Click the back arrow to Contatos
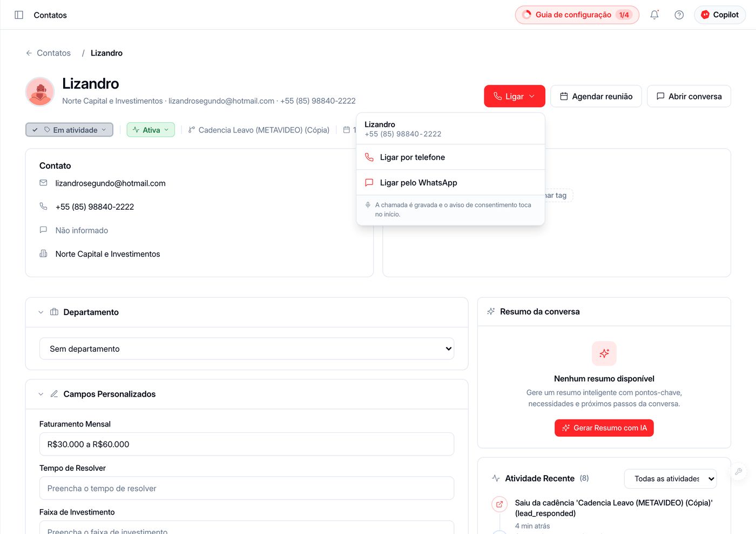The image size is (756, 534). tap(29, 53)
